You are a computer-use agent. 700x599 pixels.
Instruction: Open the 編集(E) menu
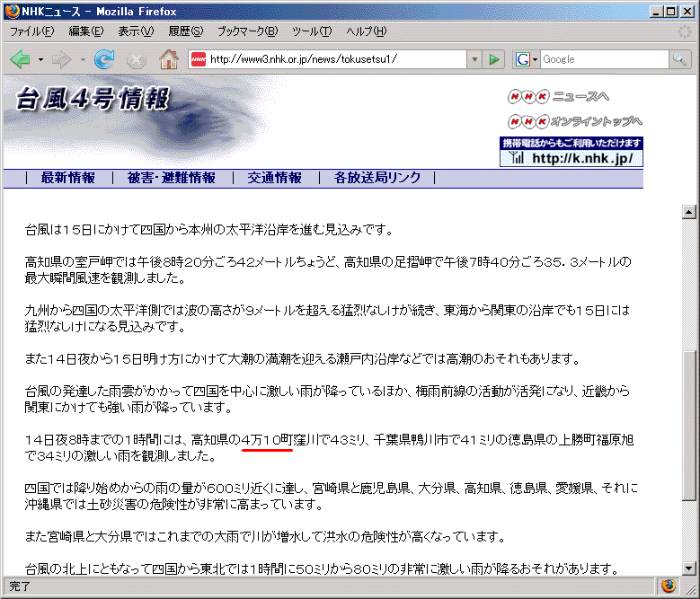click(85, 31)
